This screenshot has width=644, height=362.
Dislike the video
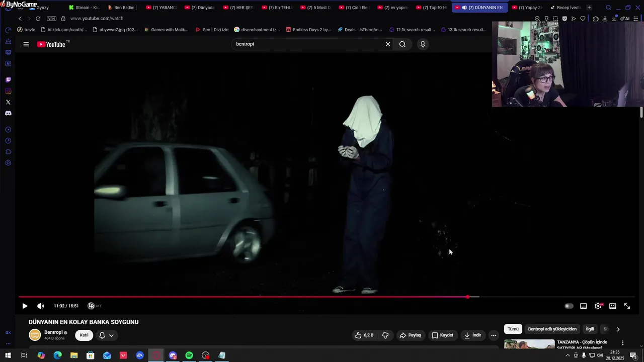pyautogui.click(x=385, y=335)
